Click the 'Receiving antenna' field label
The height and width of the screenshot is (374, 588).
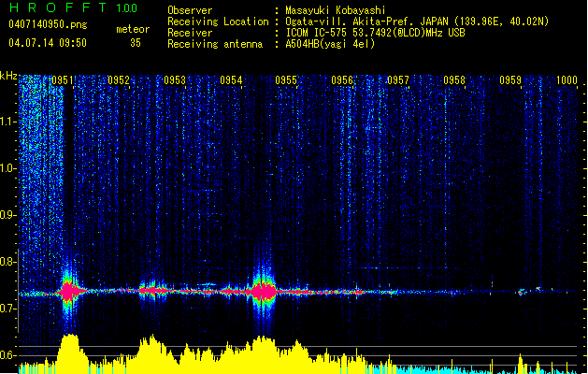pos(215,44)
